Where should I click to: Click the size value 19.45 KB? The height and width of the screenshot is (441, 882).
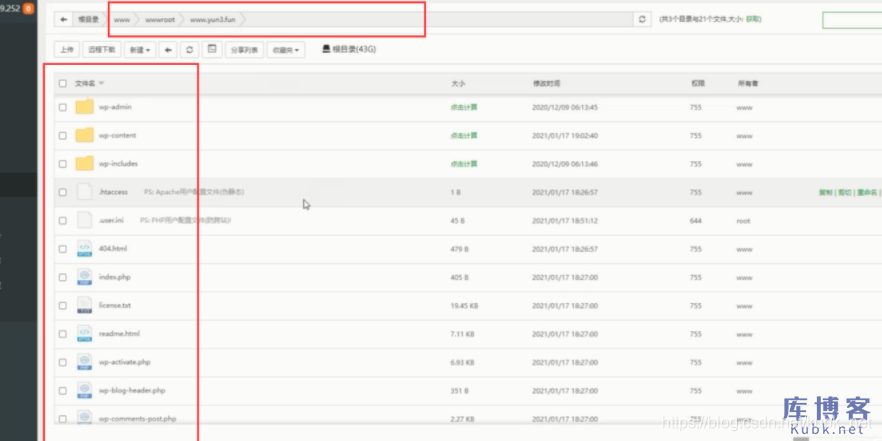coord(464,305)
